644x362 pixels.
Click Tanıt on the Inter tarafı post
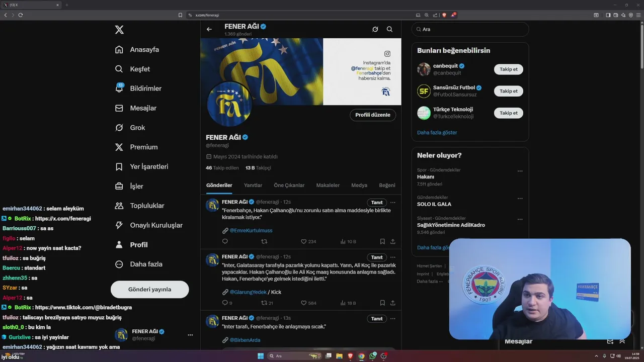377,318
